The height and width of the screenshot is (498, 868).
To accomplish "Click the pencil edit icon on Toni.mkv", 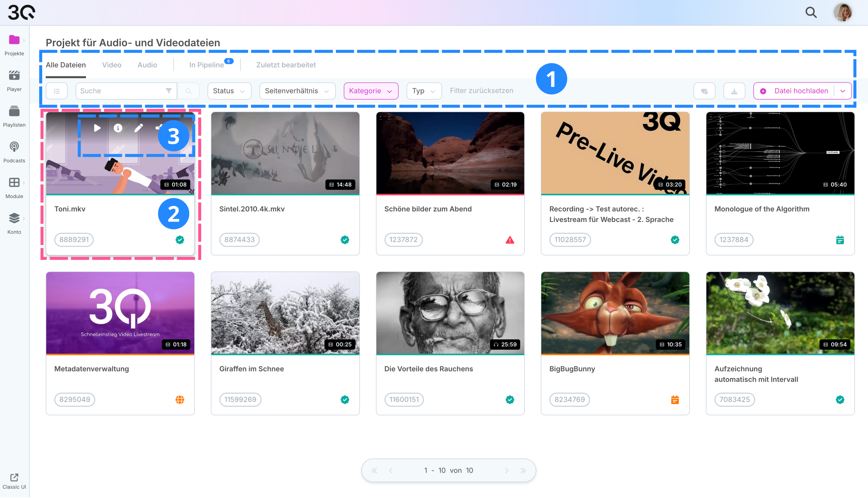I will point(139,128).
